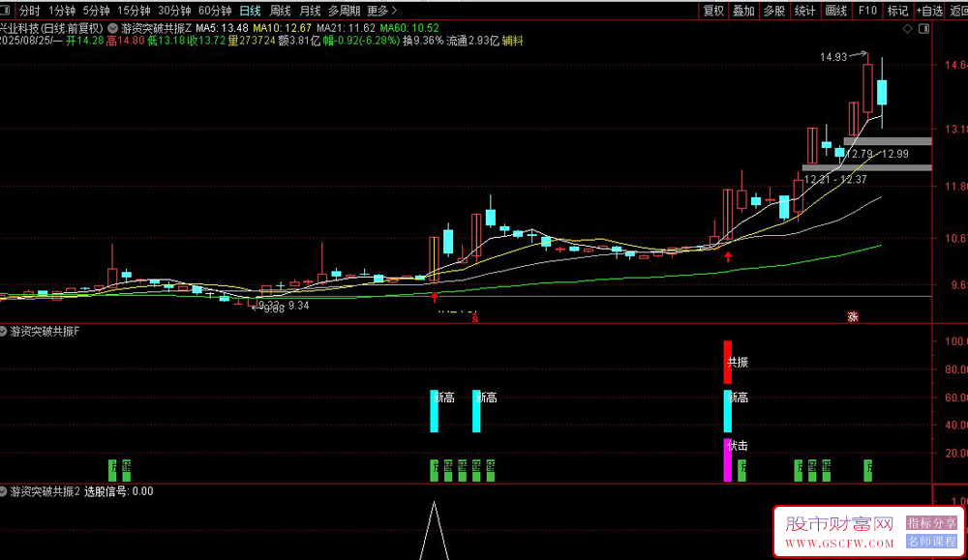Switch to the 月线 monthly chart
The height and width of the screenshot is (560, 968).
(310, 11)
